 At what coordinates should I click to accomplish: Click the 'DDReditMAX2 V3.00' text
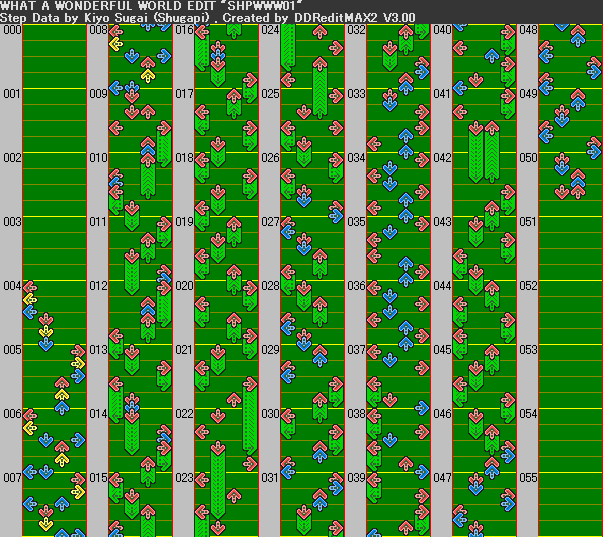click(x=355, y=18)
